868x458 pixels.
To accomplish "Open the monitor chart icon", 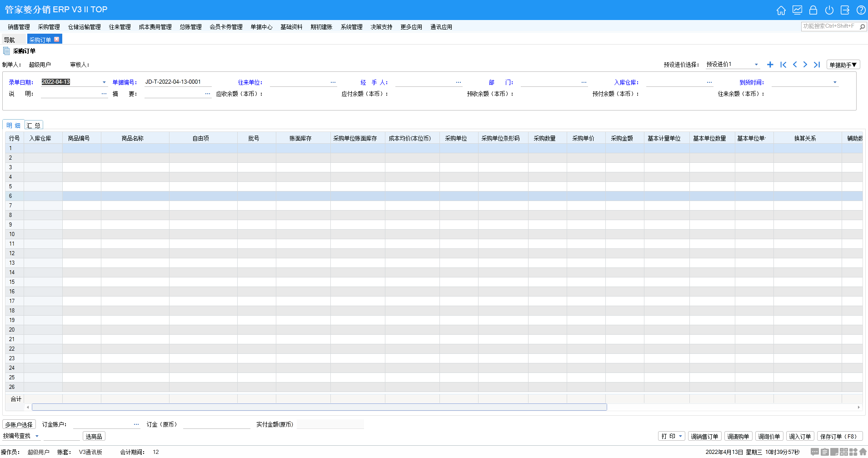I will pos(797,10).
